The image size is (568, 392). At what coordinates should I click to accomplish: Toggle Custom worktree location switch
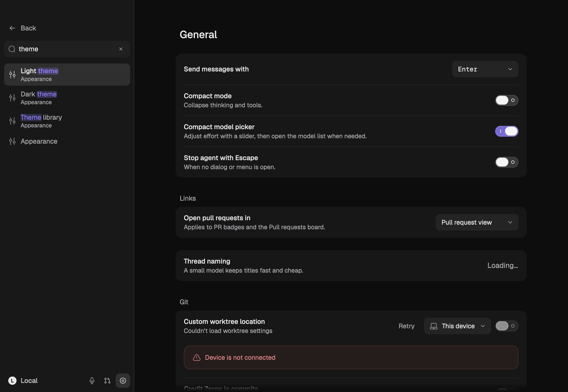coord(507,326)
